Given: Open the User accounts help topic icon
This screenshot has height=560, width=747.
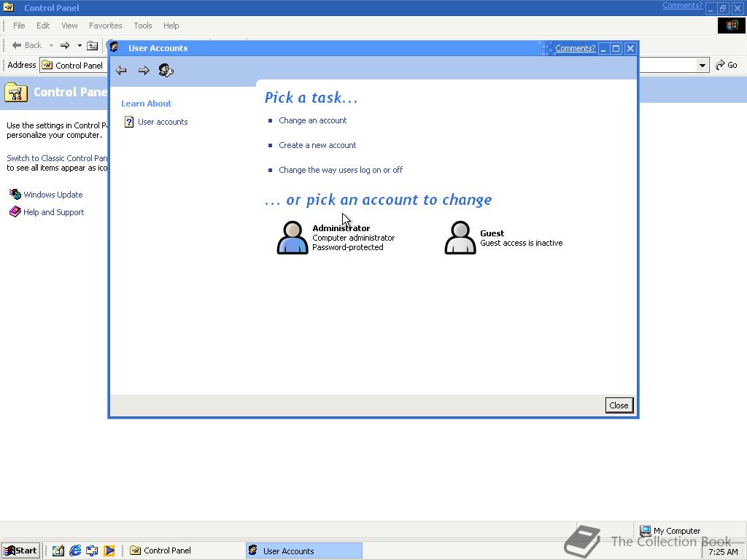Looking at the screenshot, I should [x=128, y=122].
